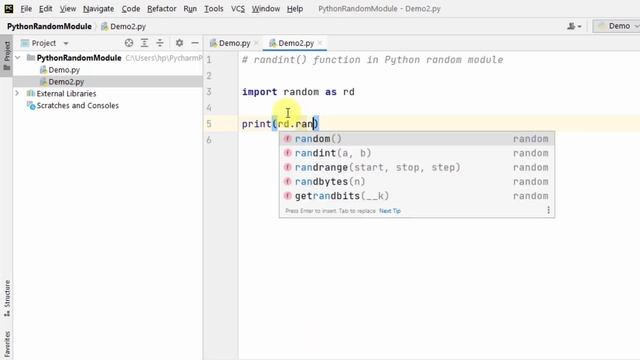Image resolution: width=640 pixels, height=360 pixels.
Task: Click the collapse all icon in Project panel
Action: [x=160, y=43]
